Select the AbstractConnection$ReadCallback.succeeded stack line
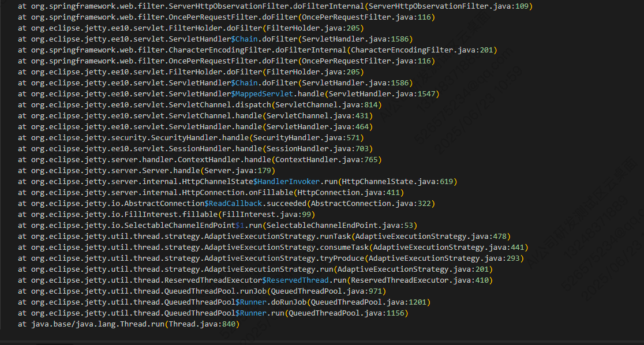The width and height of the screenshot is (644, 345). pos(226,203)
